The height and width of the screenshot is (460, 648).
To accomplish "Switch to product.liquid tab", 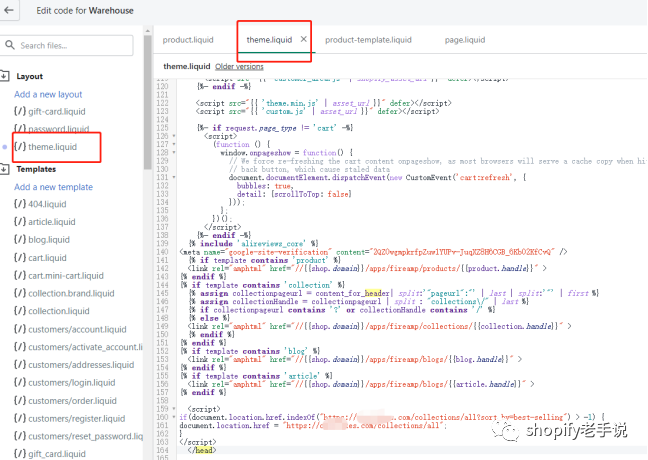I will (188, 40).
